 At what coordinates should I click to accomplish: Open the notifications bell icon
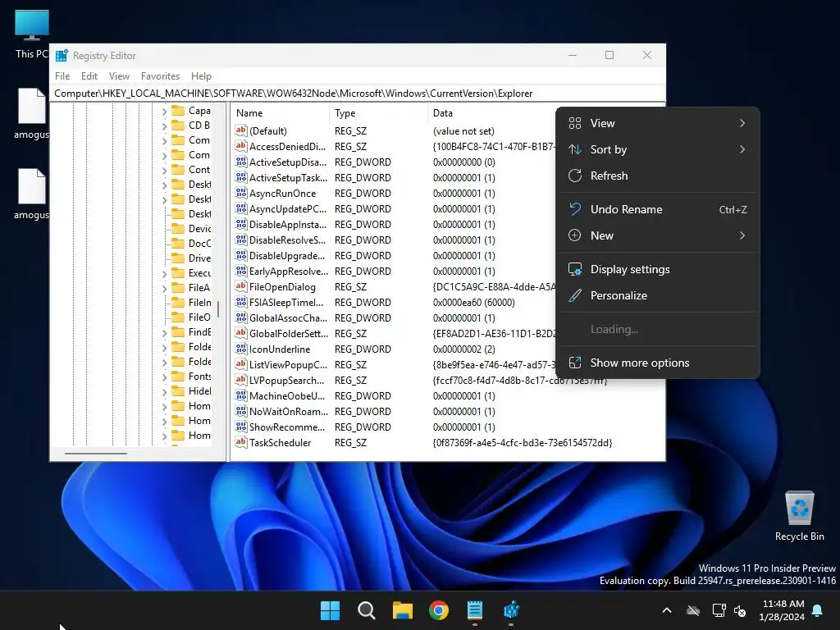(x=818, y=610)
